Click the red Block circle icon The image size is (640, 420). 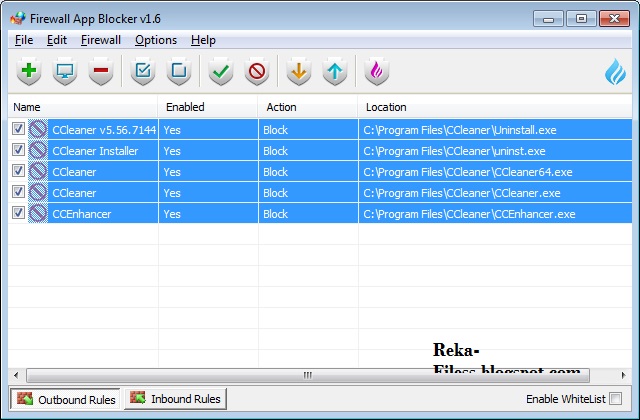tap(257, 71)
